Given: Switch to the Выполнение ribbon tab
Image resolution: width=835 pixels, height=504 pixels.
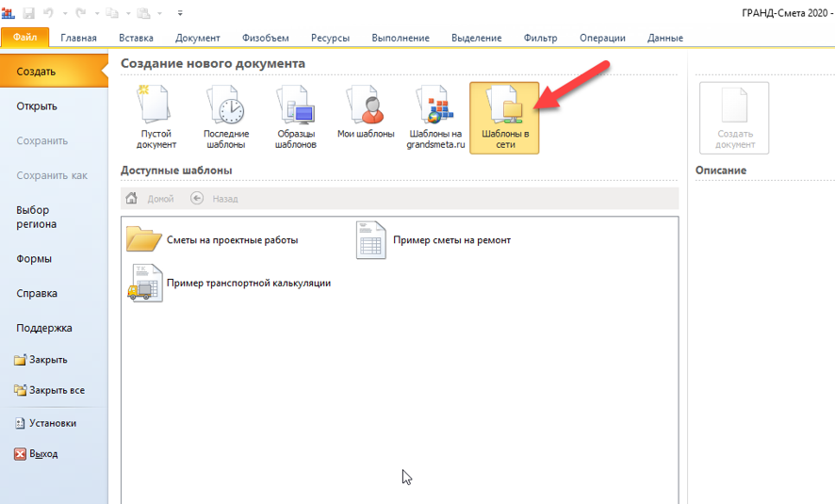Looking at the screenshot, I should click(x=401, y=38).
